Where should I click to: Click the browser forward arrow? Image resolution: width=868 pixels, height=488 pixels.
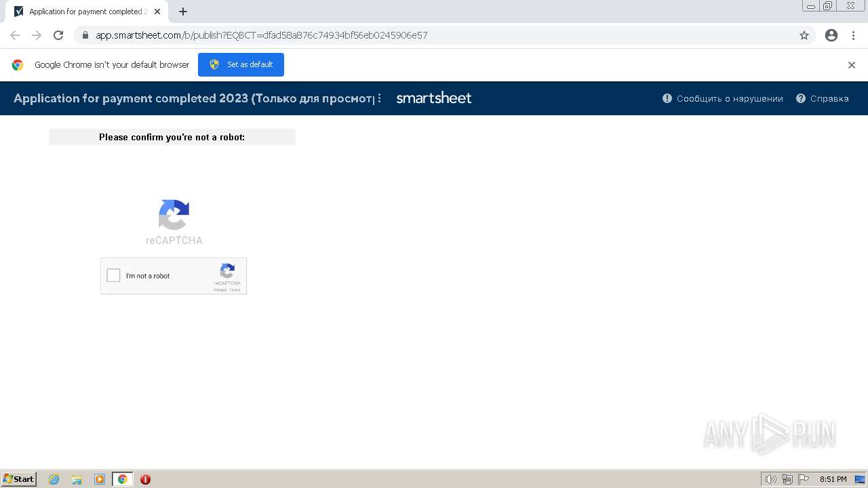pyautogui.click(x=37, y=35)
